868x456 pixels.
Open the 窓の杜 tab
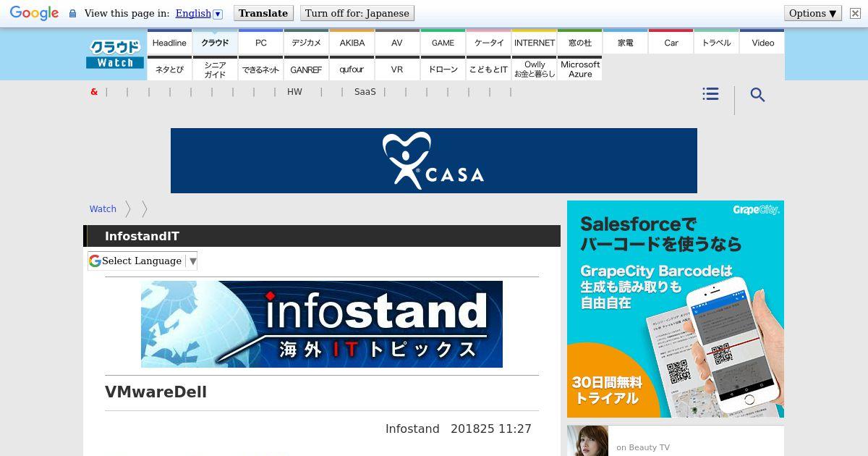(x=579, y=42)
